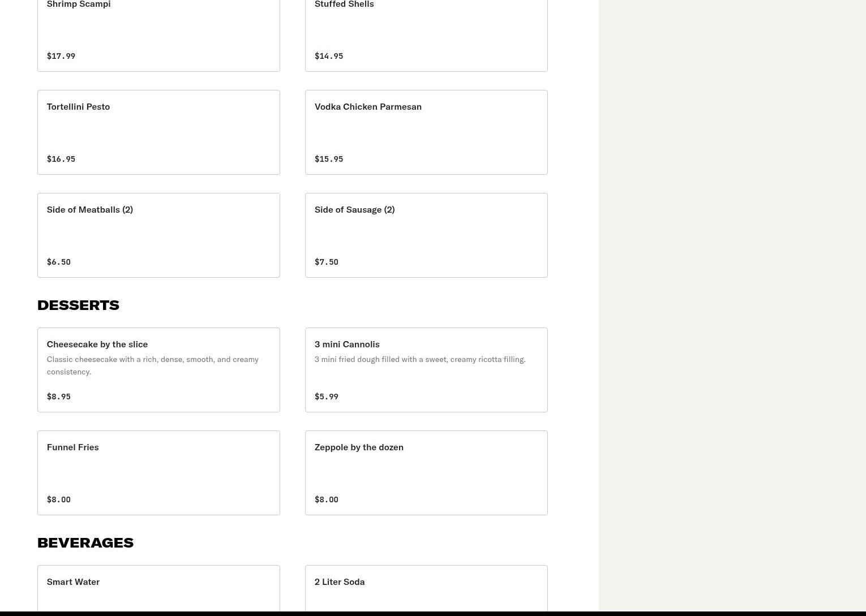Select the 3 mini Cannolis card

426,370
